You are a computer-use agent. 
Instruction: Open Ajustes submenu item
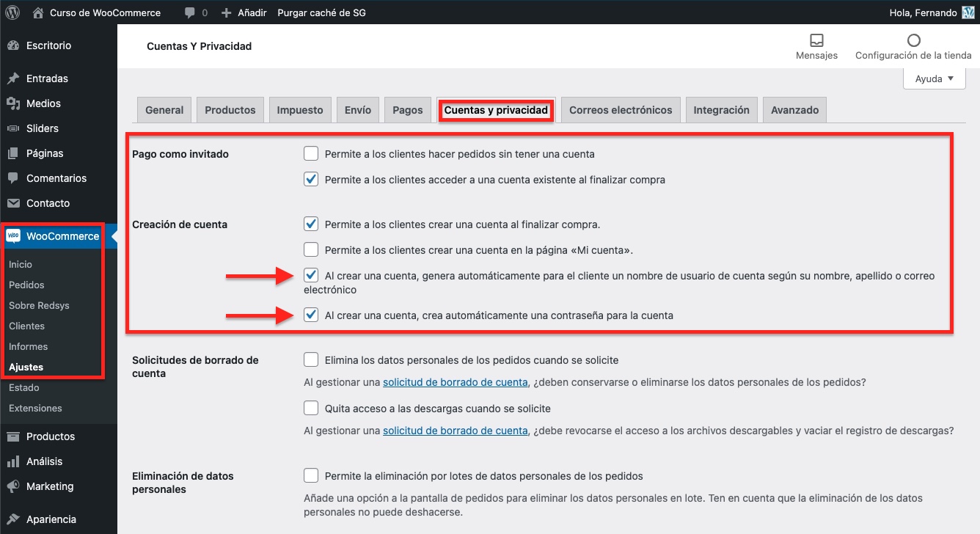[x=26, y=367]
